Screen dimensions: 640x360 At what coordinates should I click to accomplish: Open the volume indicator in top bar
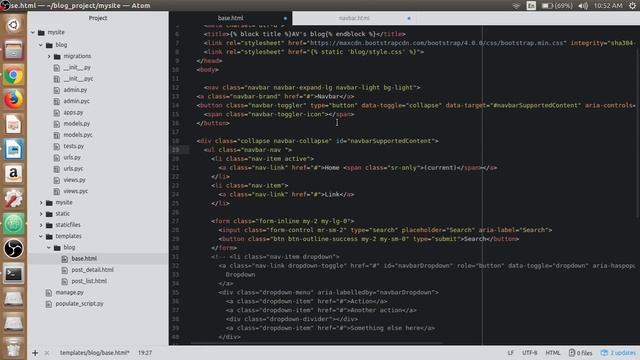[583, 6]
